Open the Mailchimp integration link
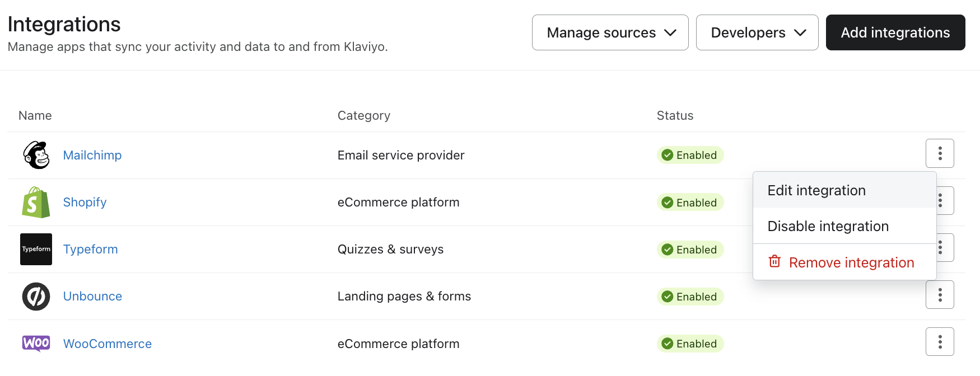980x376 pixels. point(92,155)
